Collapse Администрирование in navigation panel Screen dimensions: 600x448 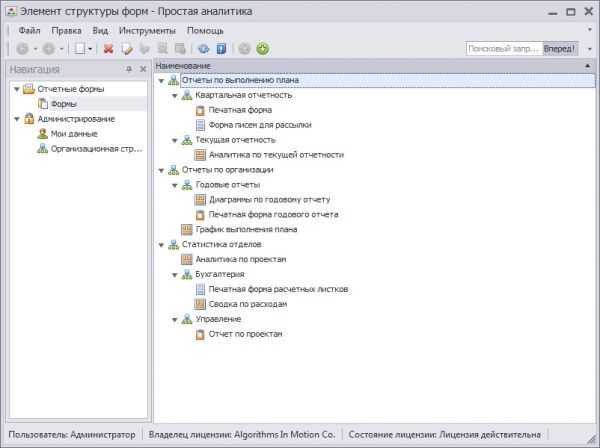(16, 118)
